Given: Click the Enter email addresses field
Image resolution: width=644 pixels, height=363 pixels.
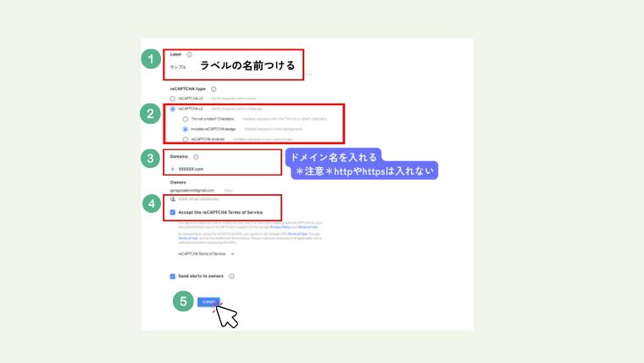Looking at the screenshot, I should (x=199, y=198).
